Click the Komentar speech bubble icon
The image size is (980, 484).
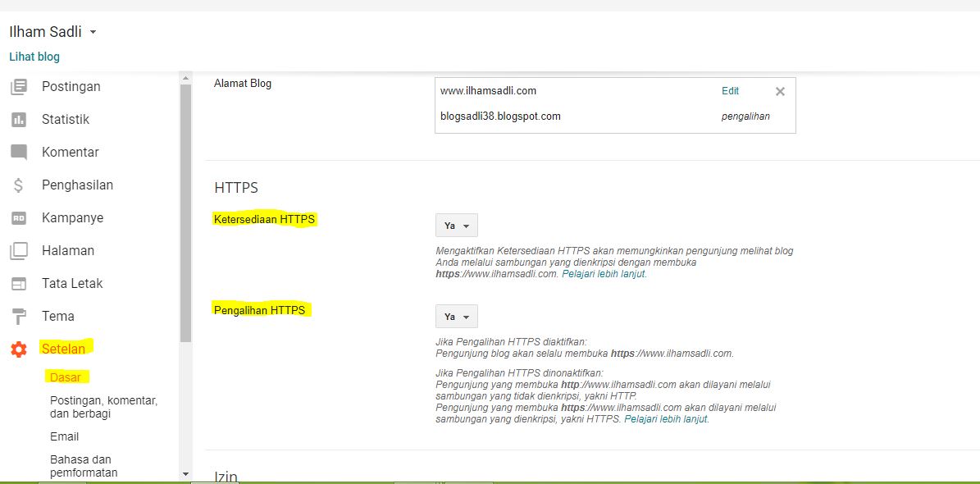point(18,153)
